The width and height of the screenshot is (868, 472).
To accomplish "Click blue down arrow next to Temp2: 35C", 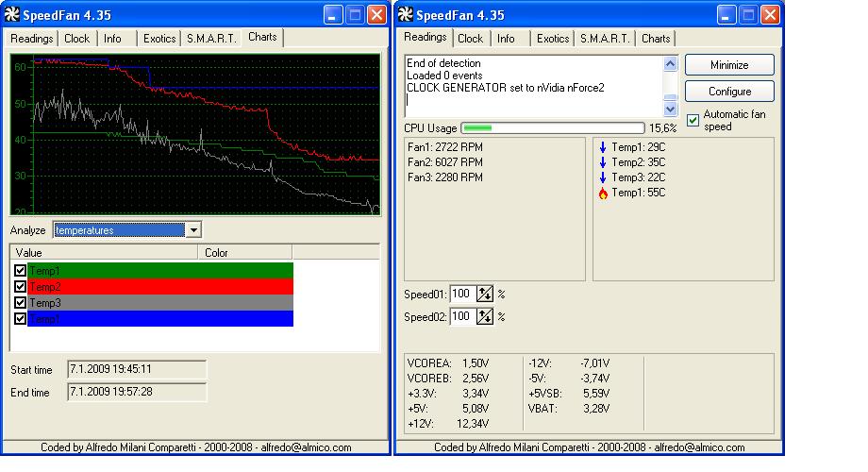I will (603, 162).
